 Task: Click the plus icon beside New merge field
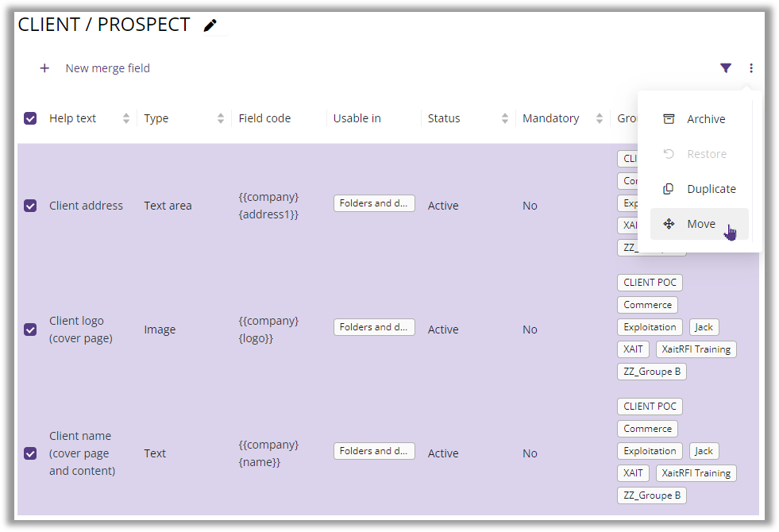[x=45, y=68]
